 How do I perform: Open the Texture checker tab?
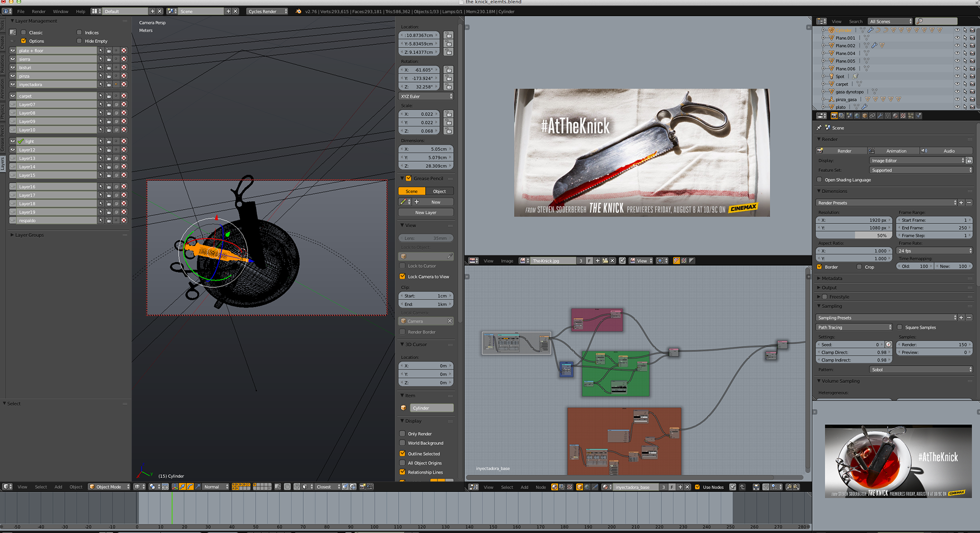pyautogui.click(x=903, y=116)
